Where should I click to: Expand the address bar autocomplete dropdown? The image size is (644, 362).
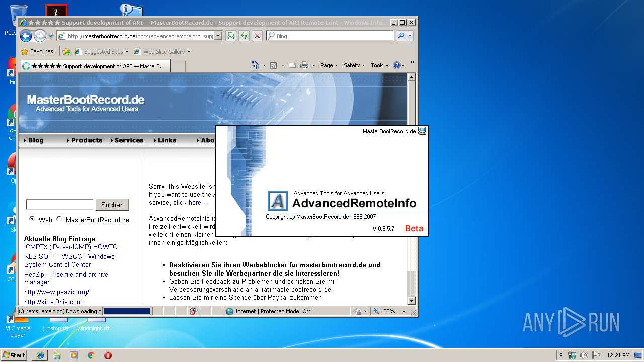218,36
